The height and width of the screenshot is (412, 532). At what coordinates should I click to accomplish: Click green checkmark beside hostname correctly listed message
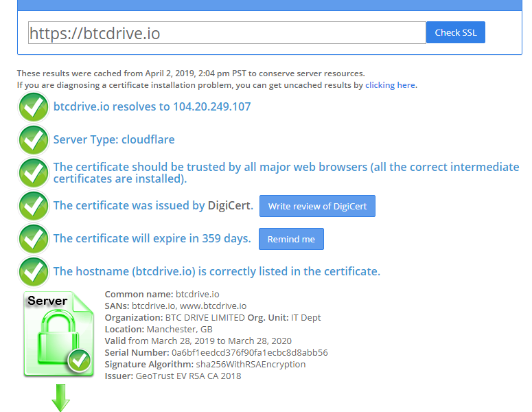tap(33, 271)
